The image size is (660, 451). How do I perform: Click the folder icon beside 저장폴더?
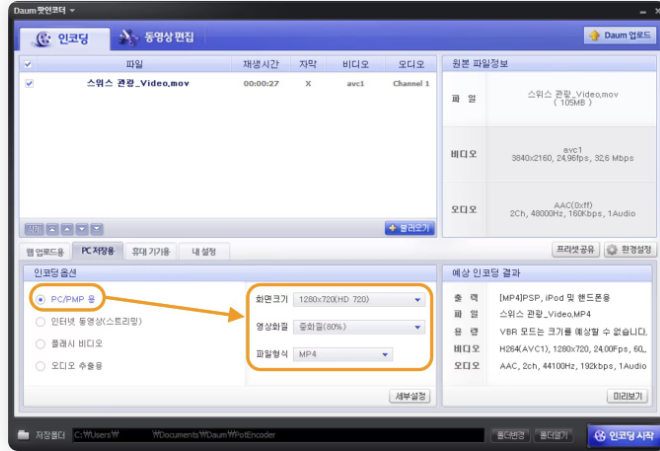[24, 435]
